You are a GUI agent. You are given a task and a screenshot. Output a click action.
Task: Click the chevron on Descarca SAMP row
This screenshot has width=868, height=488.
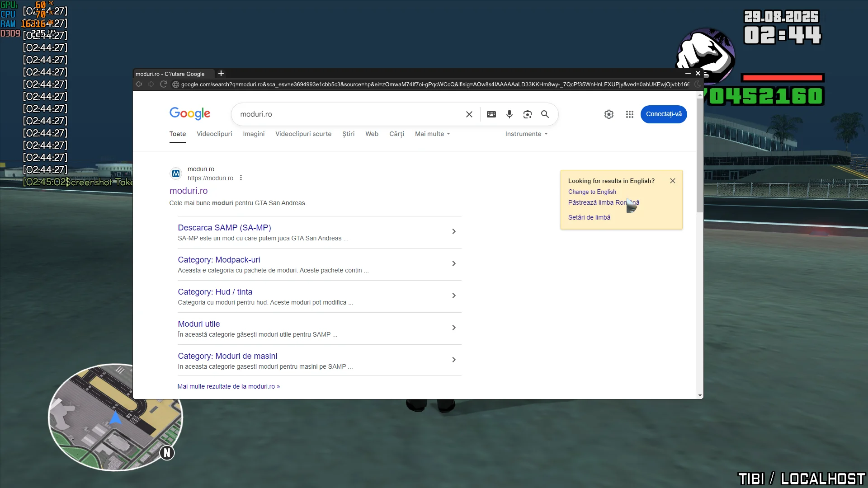point(454,231)
